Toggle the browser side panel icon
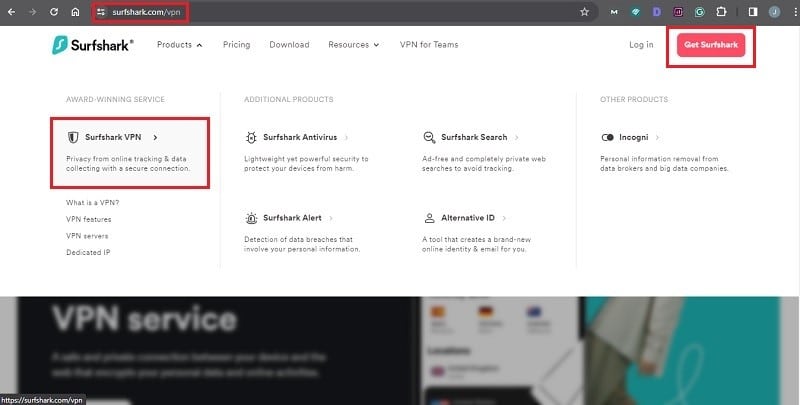This screenshot has width=800, height=405. pyautogui.click(x=753, y=12)
